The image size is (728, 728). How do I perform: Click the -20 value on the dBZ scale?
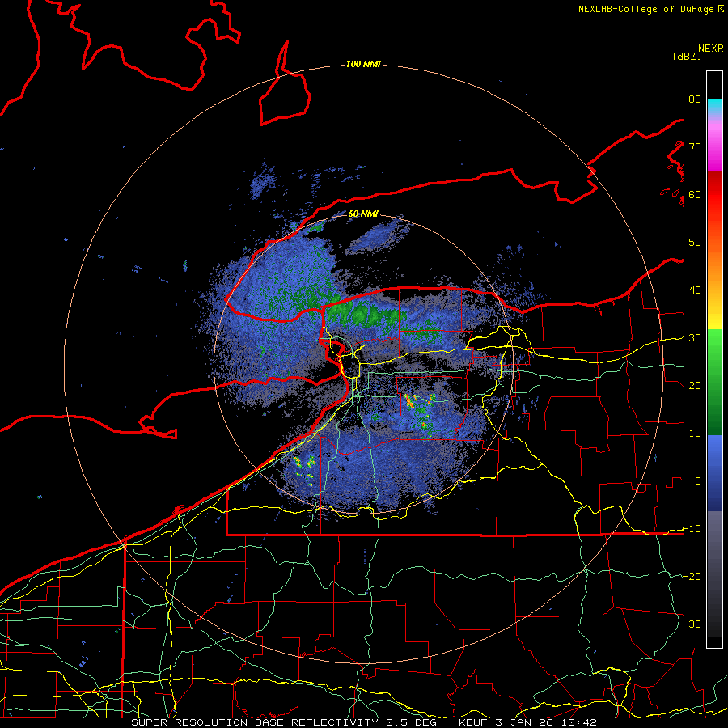[692, 576]
